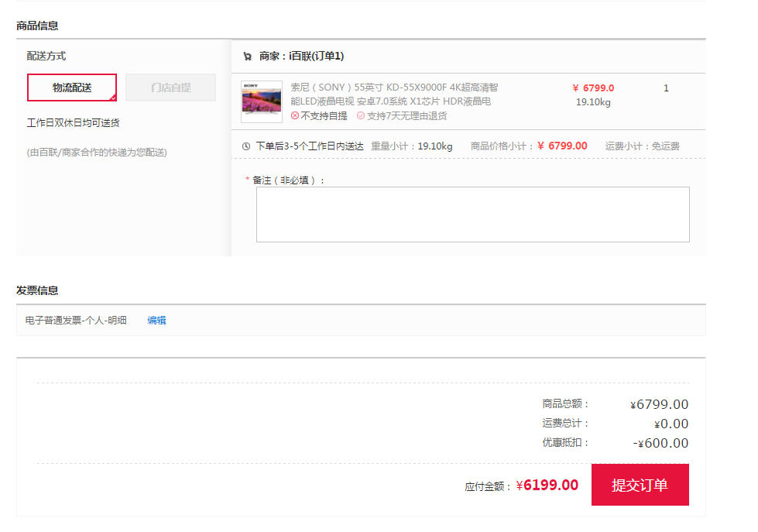
Task: Select the 物流配送 delivery option
Action: pos(72,88)
